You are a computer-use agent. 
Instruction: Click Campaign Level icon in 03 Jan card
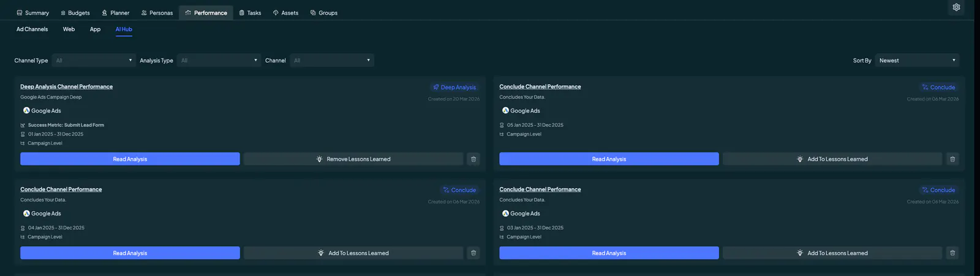[502, 237]
